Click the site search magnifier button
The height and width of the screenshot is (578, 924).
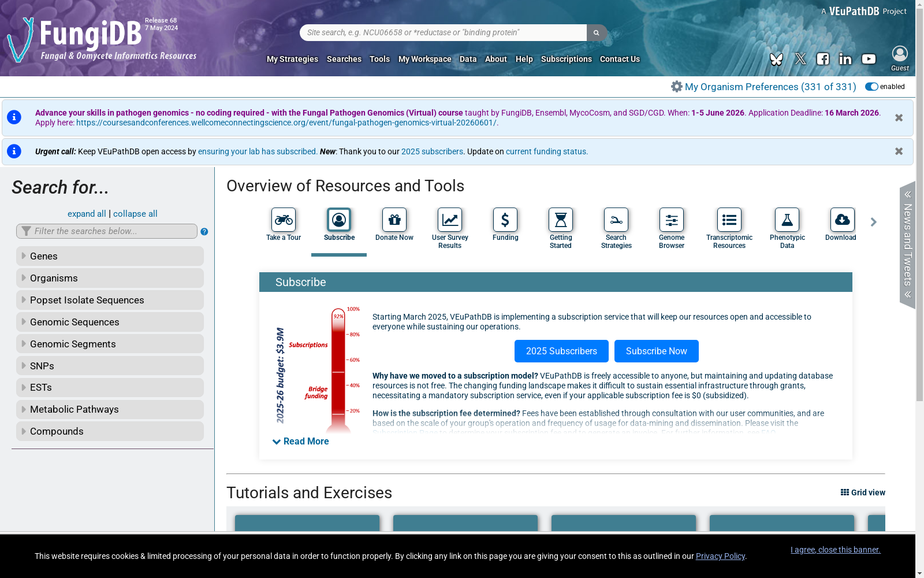[597, 32]
